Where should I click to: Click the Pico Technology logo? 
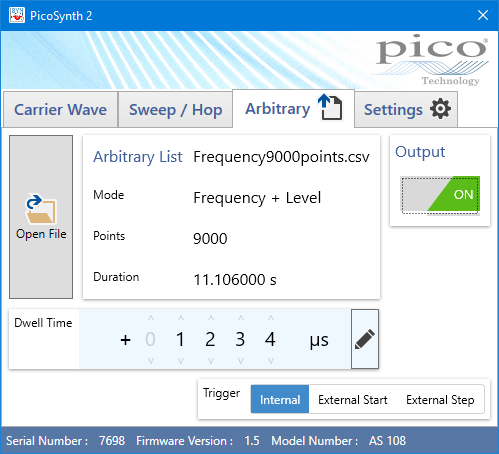432,59
